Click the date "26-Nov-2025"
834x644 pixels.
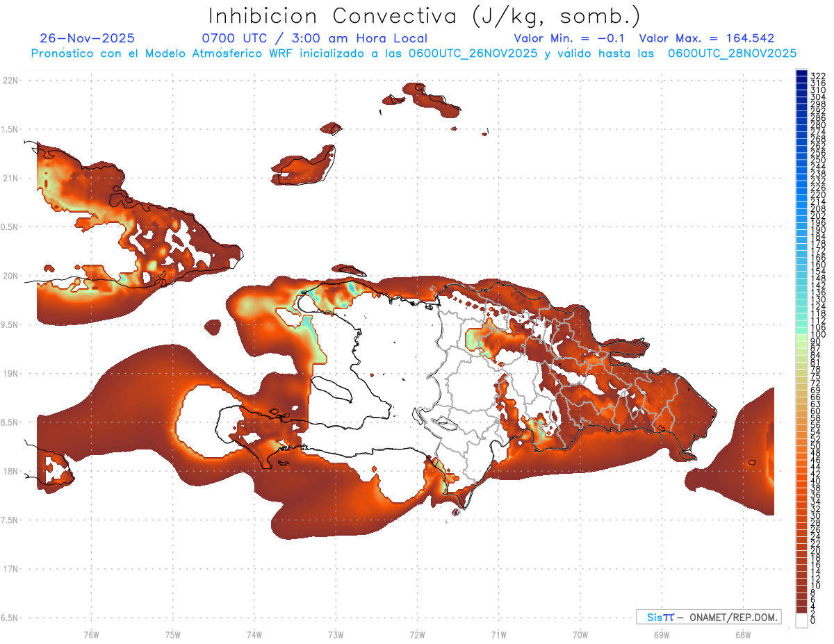(88, 38)
